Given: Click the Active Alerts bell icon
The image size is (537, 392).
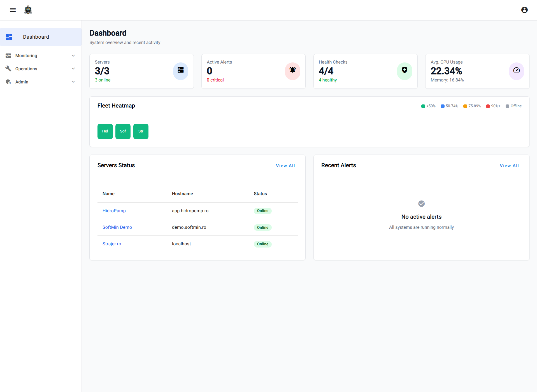Looking at the screenshot, I should (292, 71).
